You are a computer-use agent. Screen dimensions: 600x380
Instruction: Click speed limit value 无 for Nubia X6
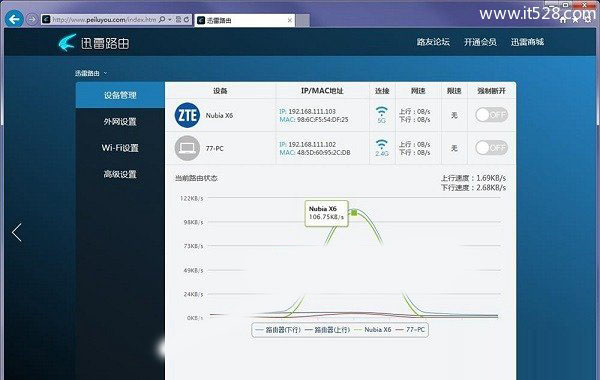pyautogui.click(x=454, y=115)
